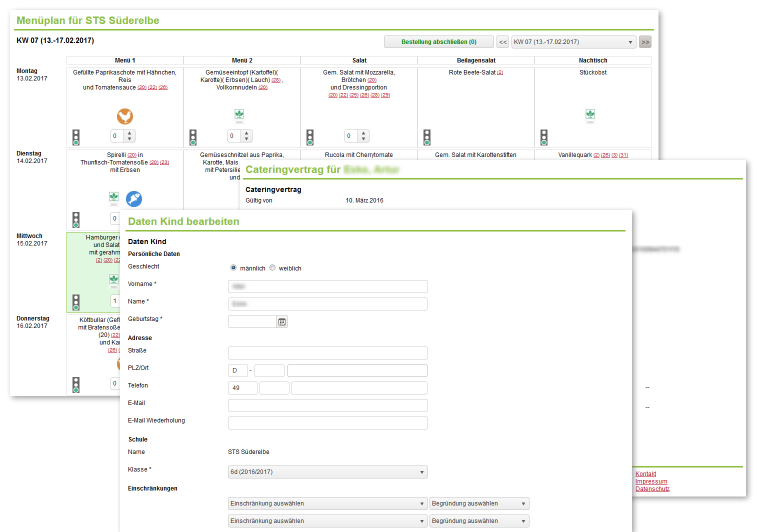Open the Geburtstag calendar picker
The width and height of the screenshot is (757, 532).
[x=282, y=322]
